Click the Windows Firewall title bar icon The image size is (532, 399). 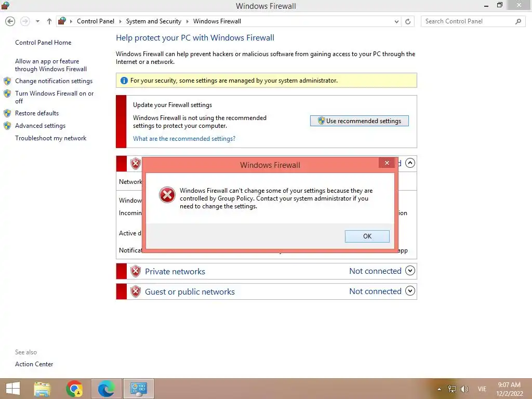tap(5, 5)
